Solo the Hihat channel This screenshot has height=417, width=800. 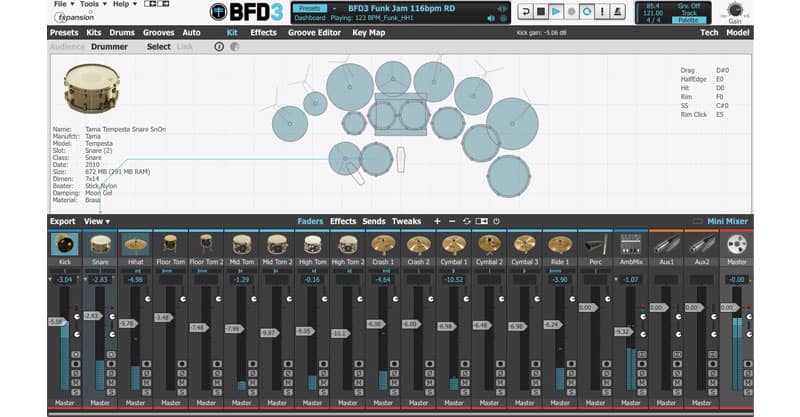[147, 392]
